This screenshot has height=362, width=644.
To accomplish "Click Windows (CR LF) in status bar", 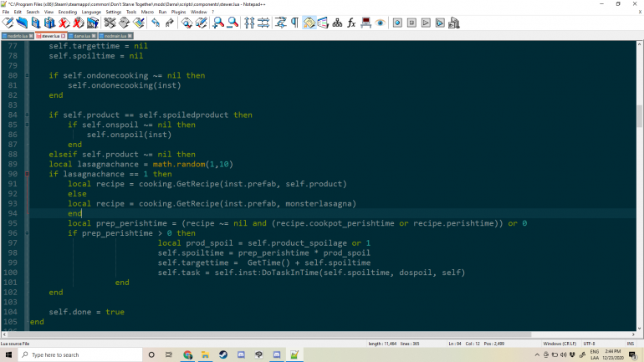I will 560,343.
